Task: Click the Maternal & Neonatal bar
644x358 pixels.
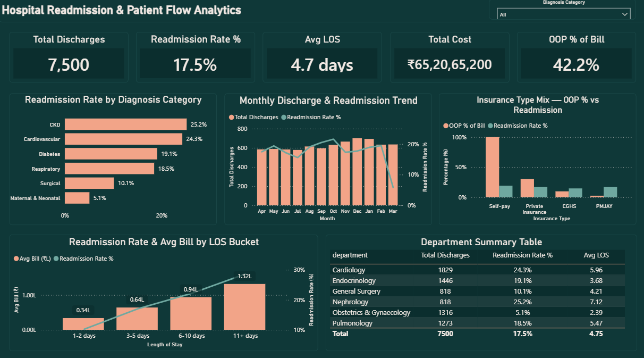Action: [x=77, y=198]
